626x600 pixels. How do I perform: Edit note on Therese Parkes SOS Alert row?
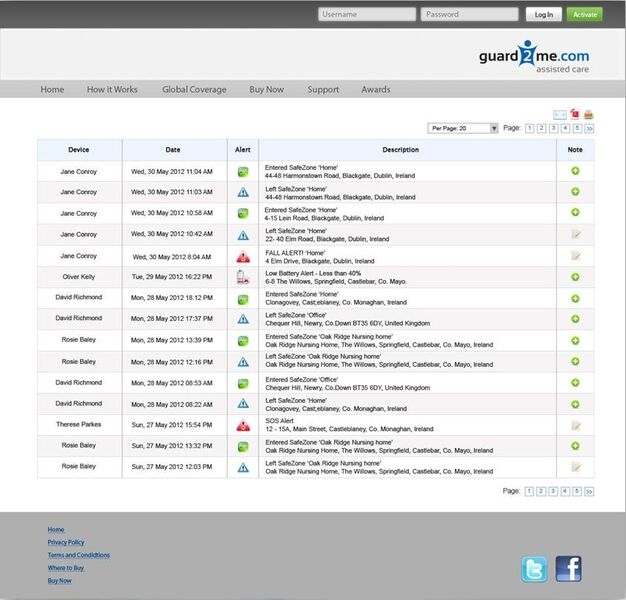(575, 426)
